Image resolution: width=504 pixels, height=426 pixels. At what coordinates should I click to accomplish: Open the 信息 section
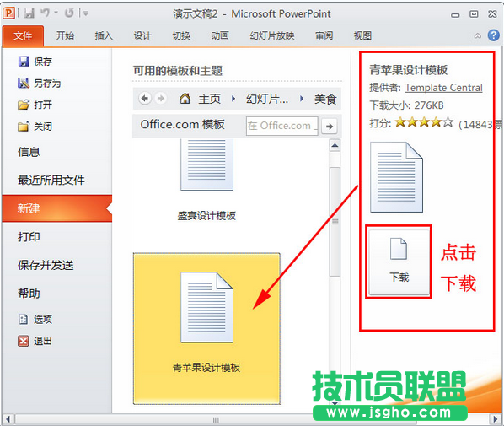pos(29,152)
